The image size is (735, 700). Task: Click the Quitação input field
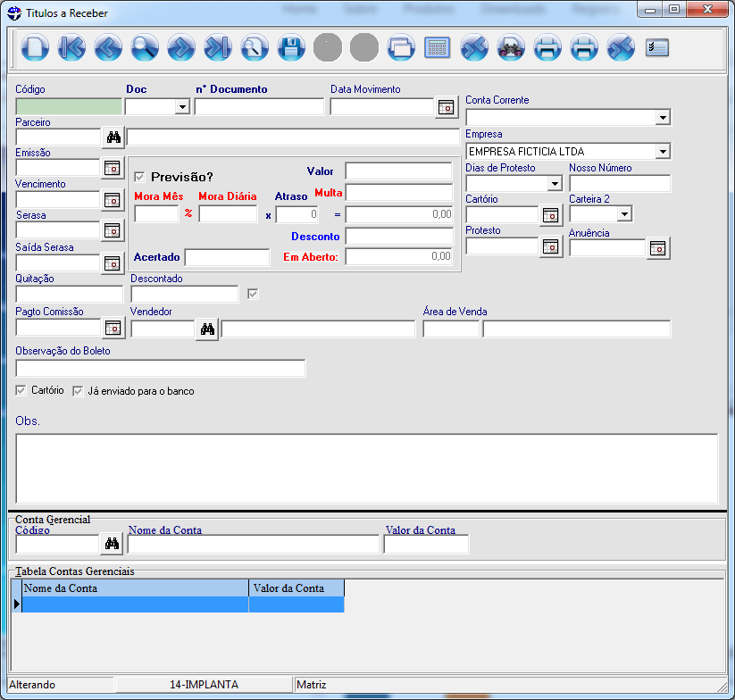point(70,295)
